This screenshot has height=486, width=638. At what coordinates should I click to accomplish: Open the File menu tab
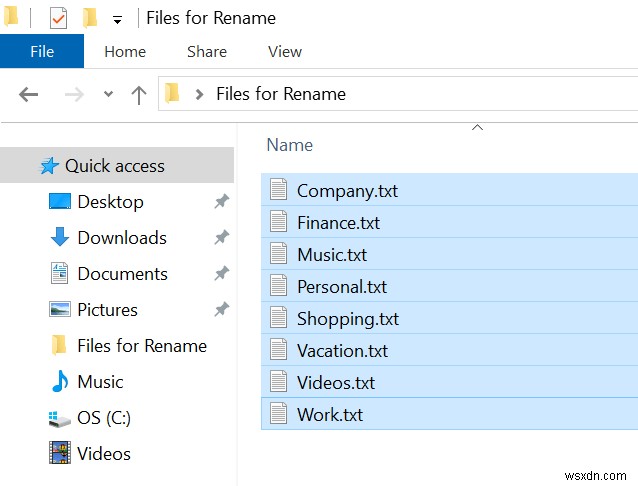point(42,51)
